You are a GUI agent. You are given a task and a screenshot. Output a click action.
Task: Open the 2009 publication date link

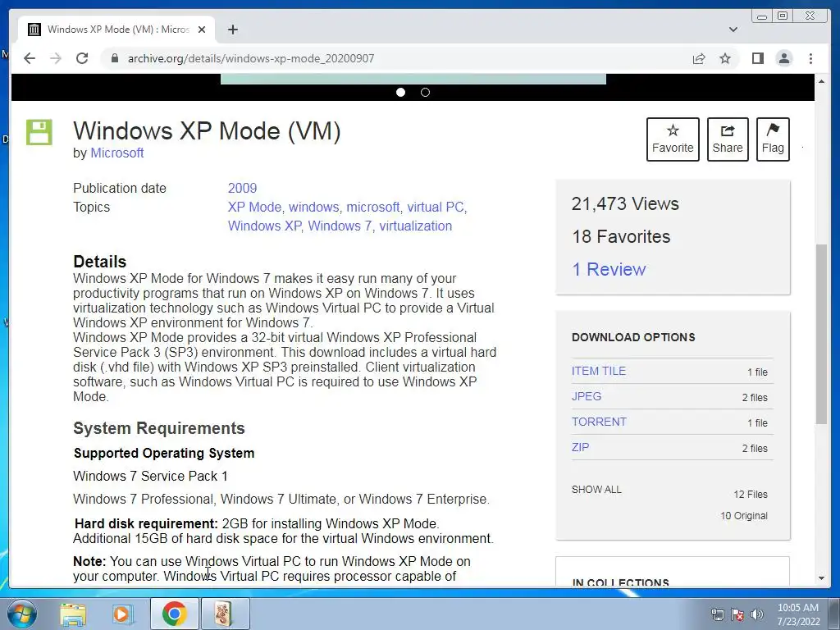(x=242, y=188)
